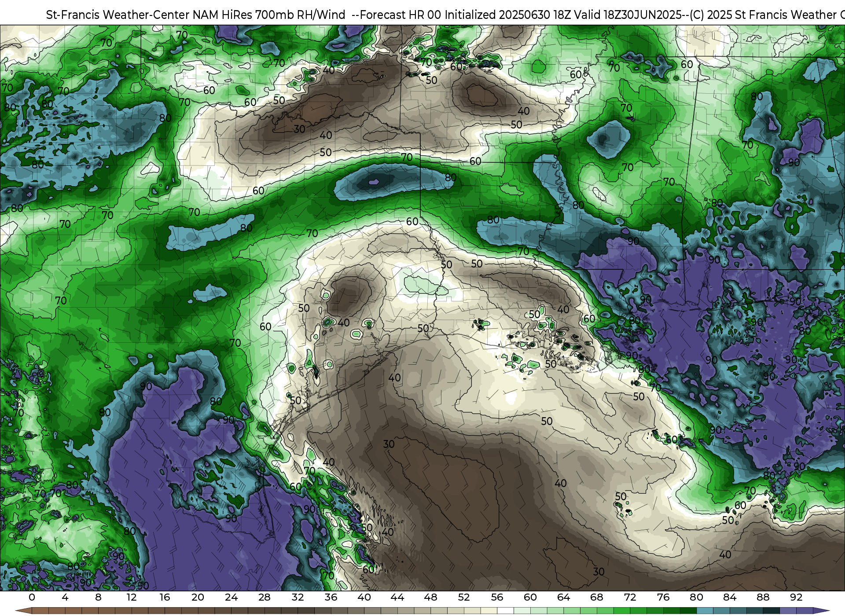Click the '72' tick label on the color scale
Image resolution: width=845 pixels, height=616 pixels.
(x=630, y=597)
